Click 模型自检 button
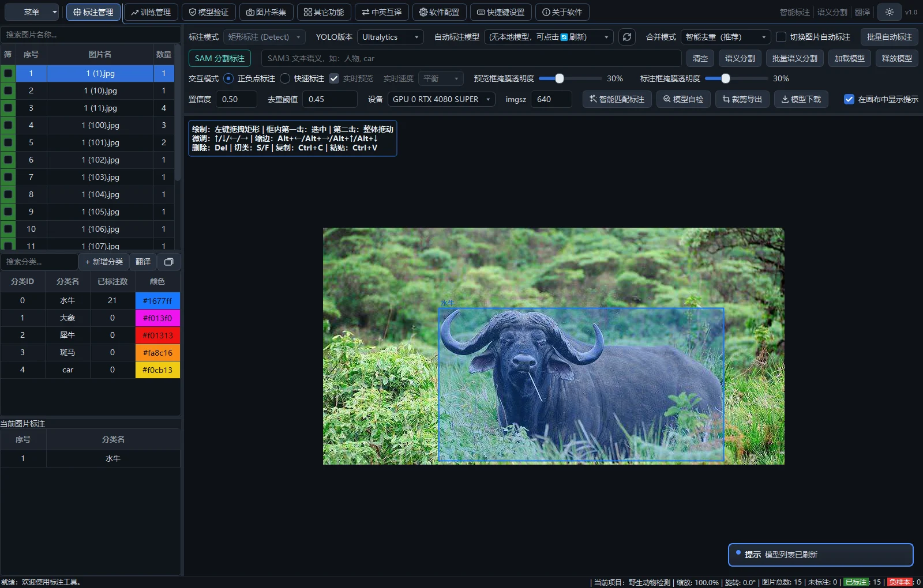This screenshot has height=588, width=923. [x=684, y=99]
